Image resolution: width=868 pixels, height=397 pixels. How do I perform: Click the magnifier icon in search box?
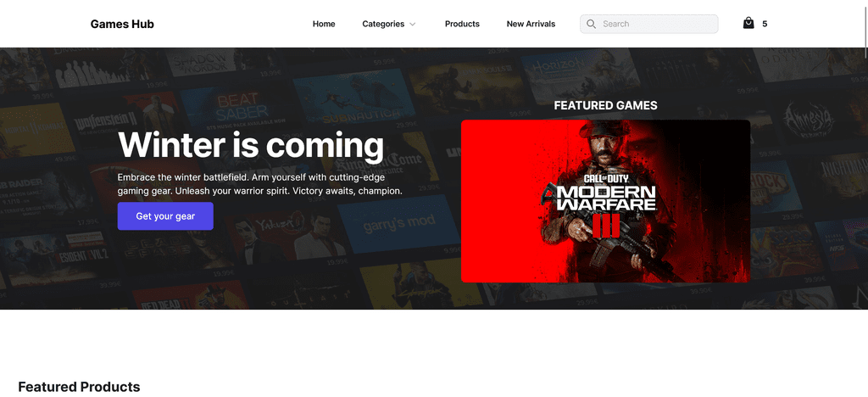click(x=591, y=24)
